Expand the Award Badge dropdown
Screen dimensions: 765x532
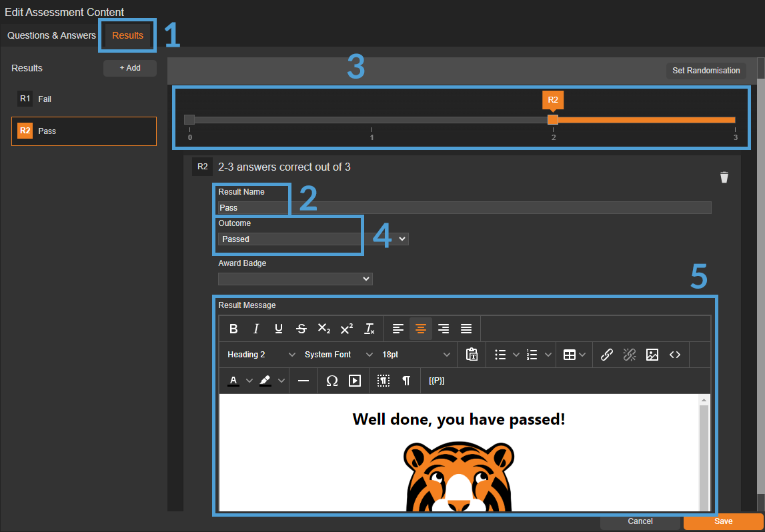(295, 279)
